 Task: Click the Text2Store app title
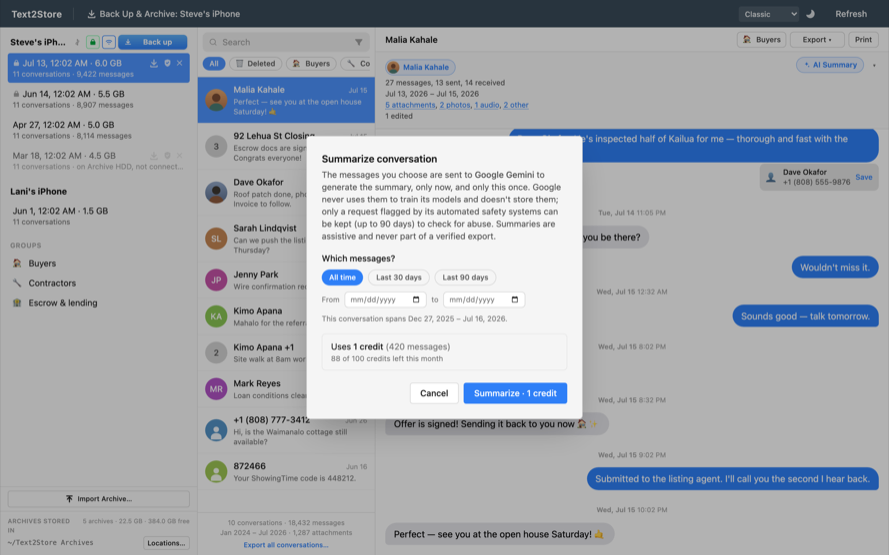click(x=36, y=14)
